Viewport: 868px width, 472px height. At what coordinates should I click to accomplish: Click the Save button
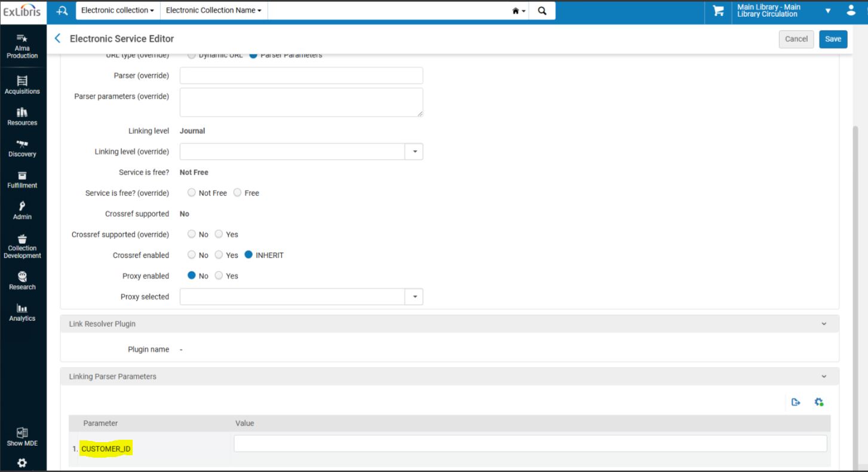(833, 39)
